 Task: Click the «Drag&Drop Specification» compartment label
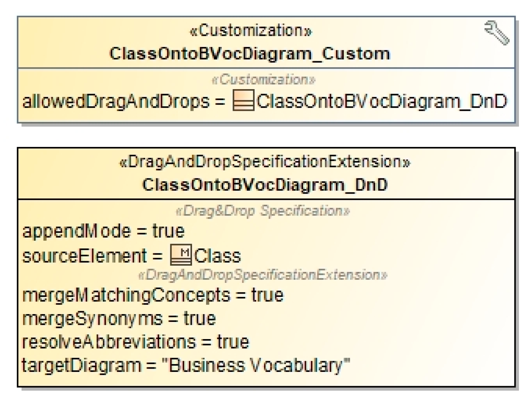coord(263,211)
